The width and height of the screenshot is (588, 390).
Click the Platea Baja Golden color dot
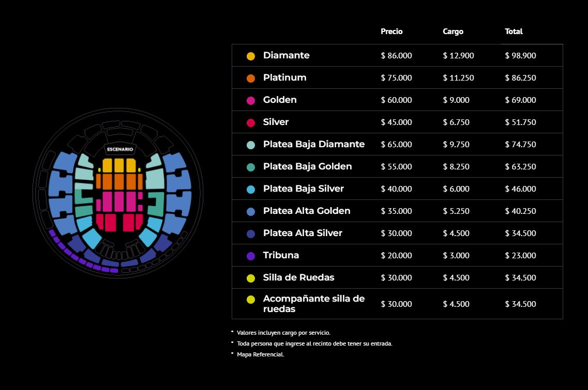click(x=251, y=167)
